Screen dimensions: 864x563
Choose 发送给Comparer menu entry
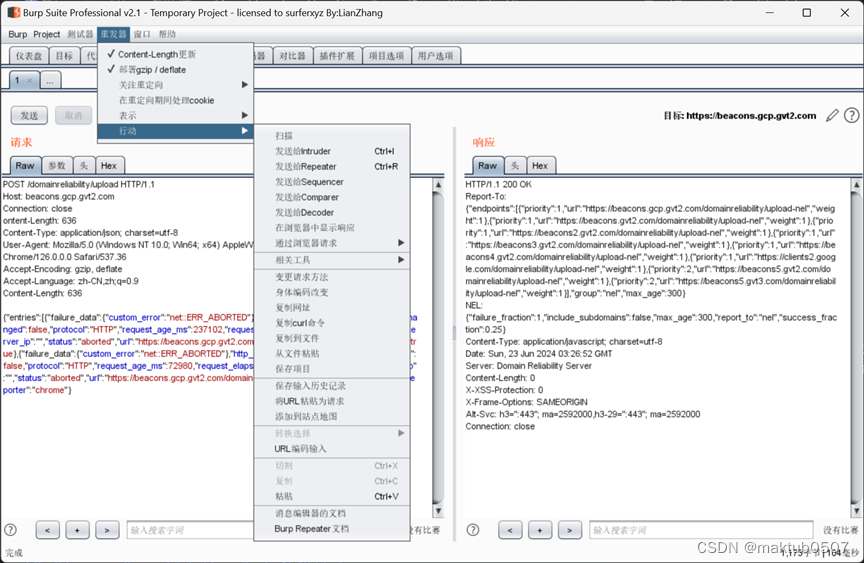pos(332,197)
